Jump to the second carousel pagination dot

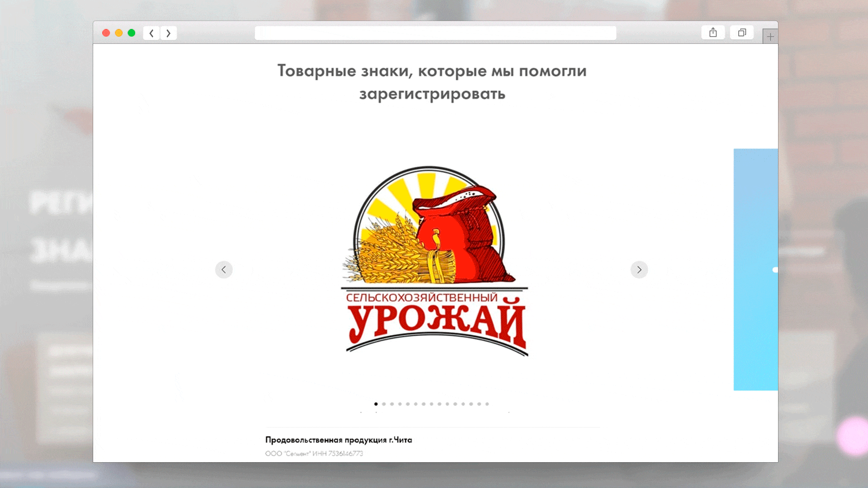pos(384,404)
